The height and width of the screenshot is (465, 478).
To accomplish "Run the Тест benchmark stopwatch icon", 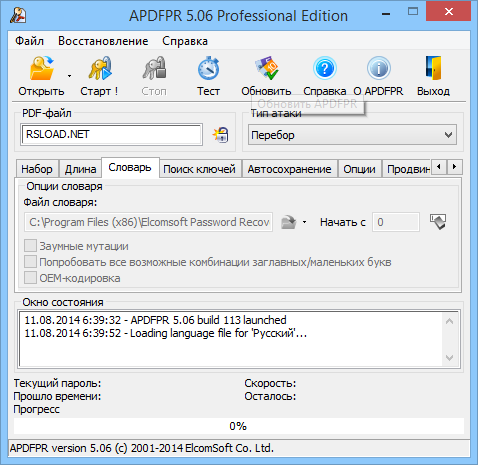I will [208, 68].
